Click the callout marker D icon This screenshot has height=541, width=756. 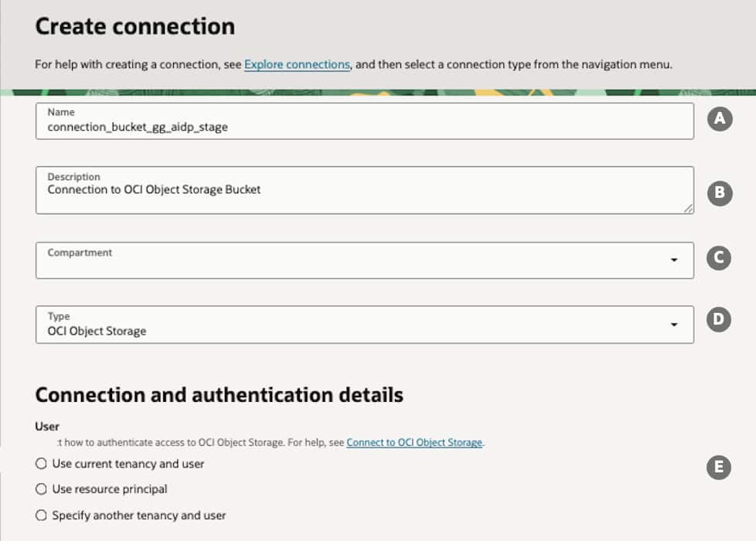coord(720,320)
